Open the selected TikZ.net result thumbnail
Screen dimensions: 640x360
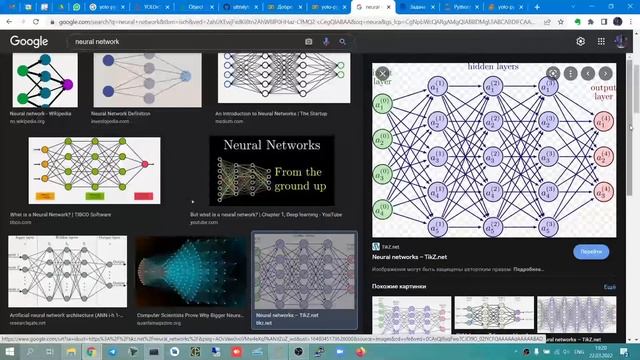coord(304,271)
